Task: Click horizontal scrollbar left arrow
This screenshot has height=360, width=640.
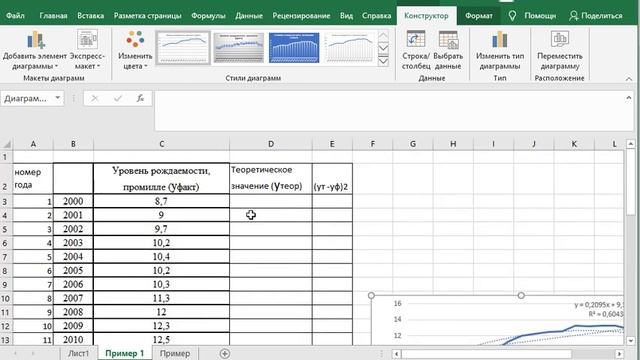Action: (x=396, y=354)
